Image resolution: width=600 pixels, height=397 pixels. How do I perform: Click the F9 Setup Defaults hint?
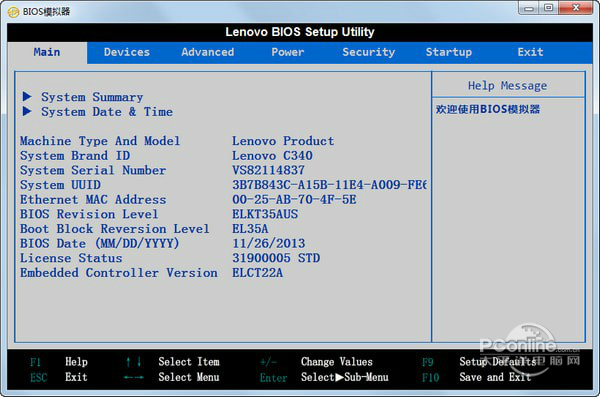pyautogui.click(x=479, y=362)
